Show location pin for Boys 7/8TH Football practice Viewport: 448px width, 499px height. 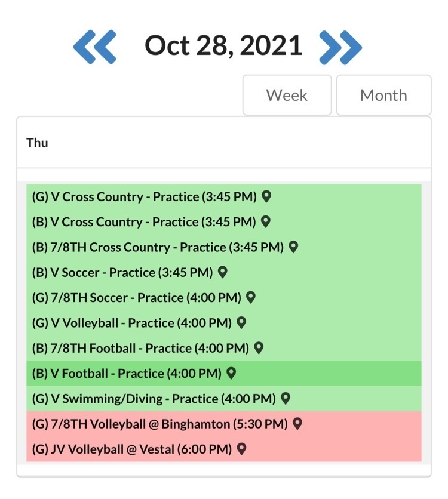tap(259, 347)
